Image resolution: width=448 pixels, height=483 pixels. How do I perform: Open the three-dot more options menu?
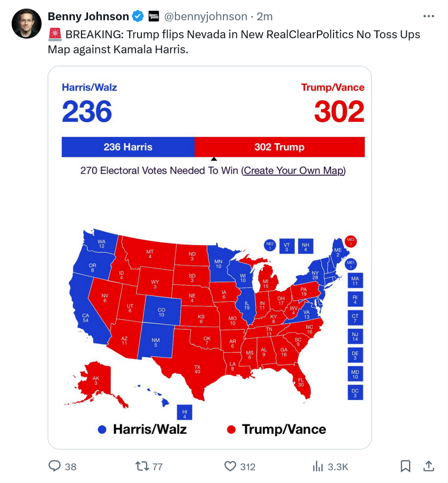coord(429,16)
